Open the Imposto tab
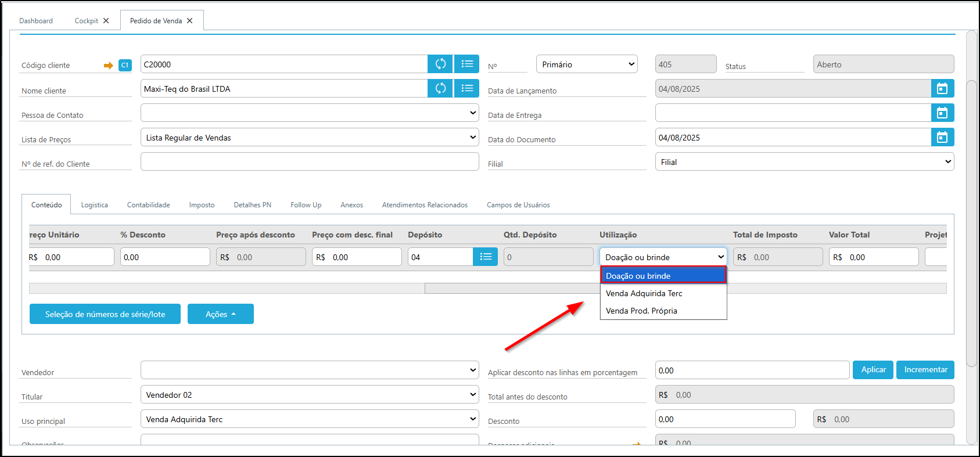 [x=202, y=205]
